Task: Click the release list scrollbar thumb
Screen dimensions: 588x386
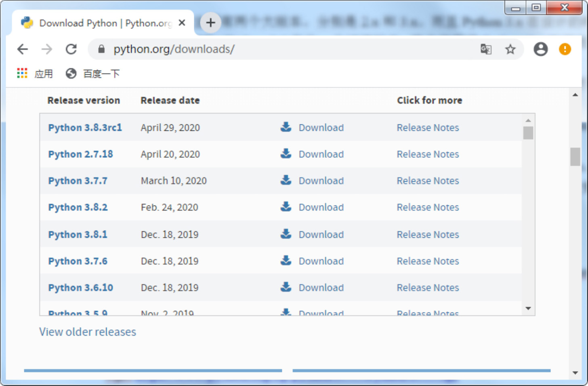Action: [x=528, y=133]
